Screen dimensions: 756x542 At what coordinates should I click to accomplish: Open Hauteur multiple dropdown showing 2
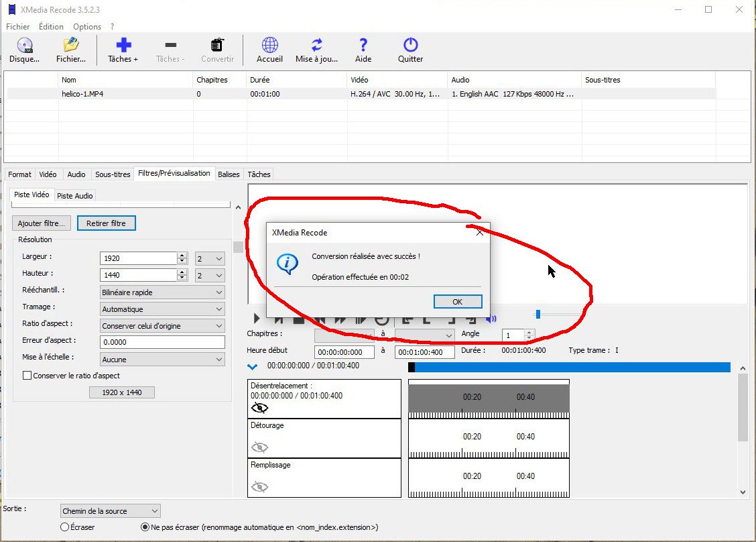tap(210, 275)
